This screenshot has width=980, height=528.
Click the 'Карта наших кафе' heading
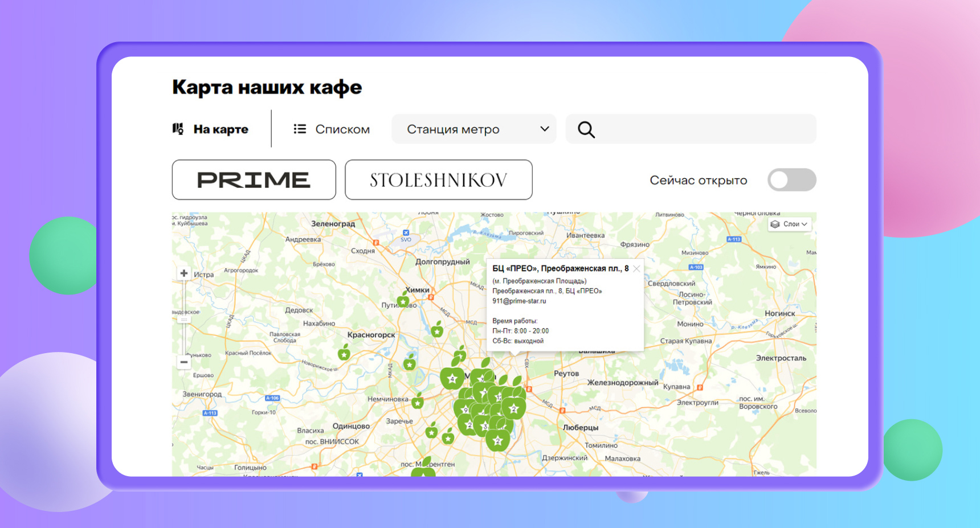coord(267,87)
